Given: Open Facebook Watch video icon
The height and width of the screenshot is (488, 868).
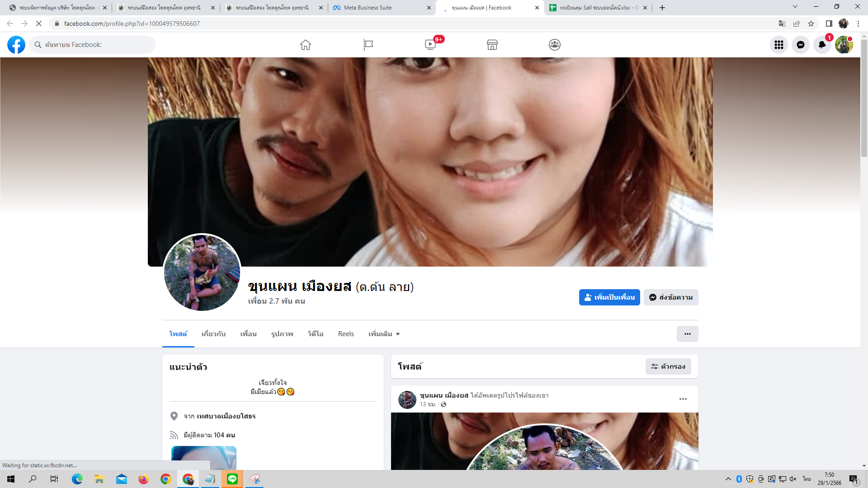Looking at the screenshot, I should (x=430, y=45).
